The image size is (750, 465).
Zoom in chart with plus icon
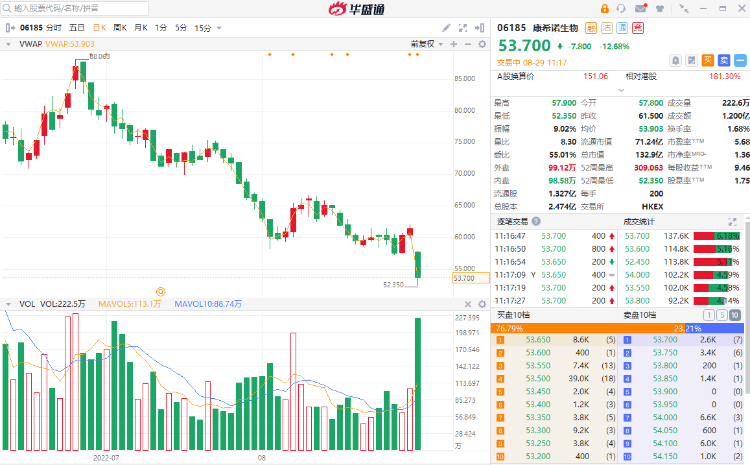453,44
